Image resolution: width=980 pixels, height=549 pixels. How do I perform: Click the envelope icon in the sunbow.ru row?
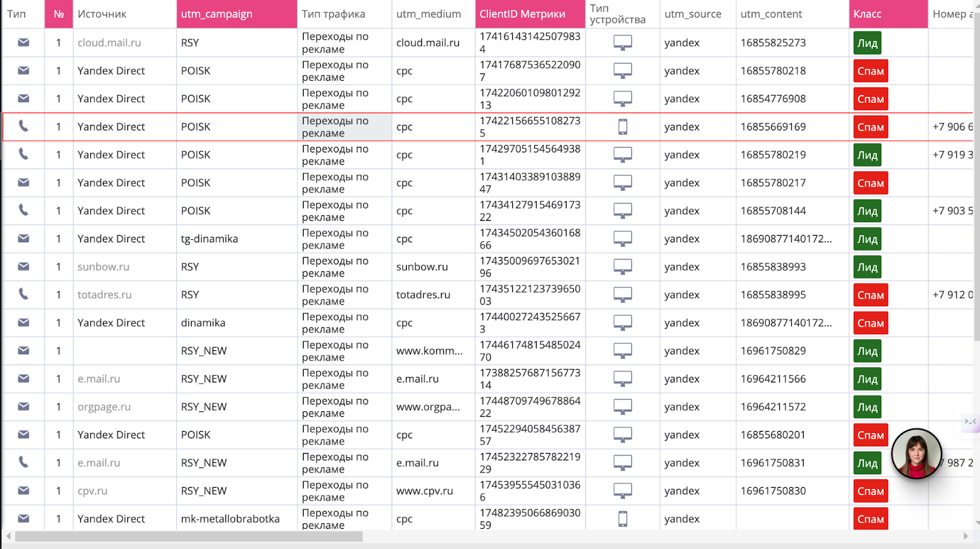tap(23, 267)
